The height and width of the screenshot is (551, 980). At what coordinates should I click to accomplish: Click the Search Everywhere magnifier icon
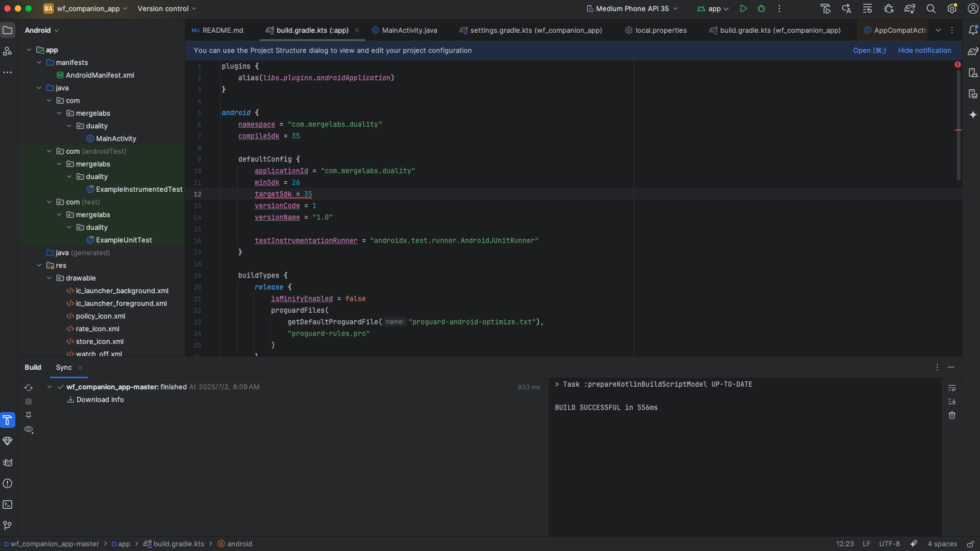tap(931, 8)
